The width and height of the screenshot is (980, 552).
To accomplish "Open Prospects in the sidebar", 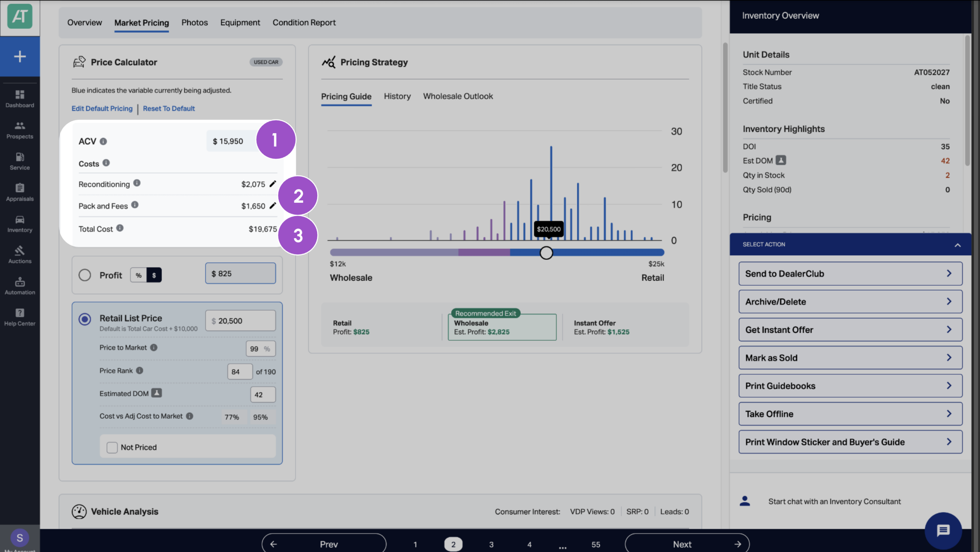I will (20, 130).
